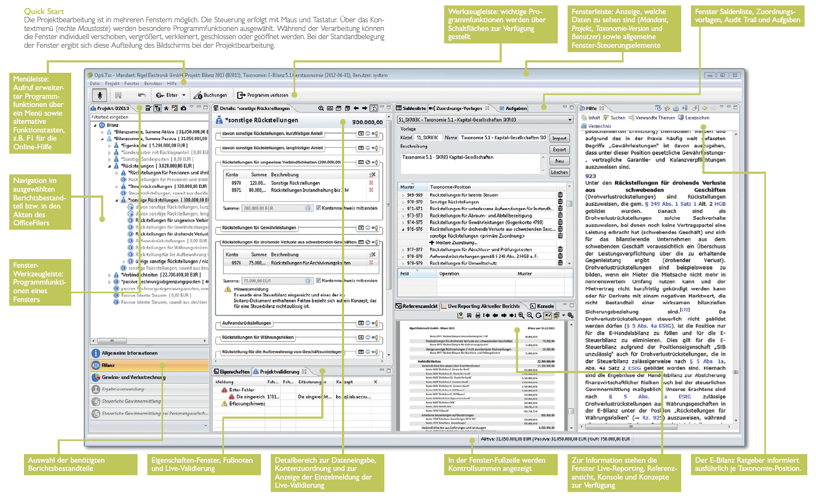
Task: Click the magnifier icon in Details panel toolbar
Action: pyautogui.click(x=321, y=108)
